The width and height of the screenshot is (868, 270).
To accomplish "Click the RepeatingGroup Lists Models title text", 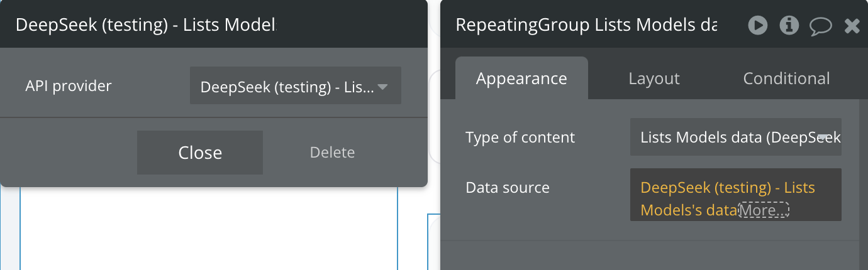I will point(586,25).
